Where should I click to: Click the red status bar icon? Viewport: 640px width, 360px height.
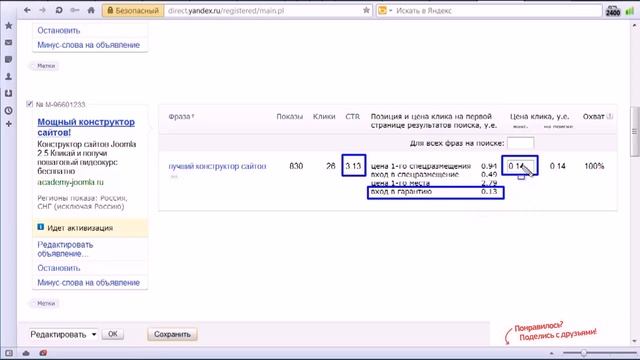click(x=43, y=353)
